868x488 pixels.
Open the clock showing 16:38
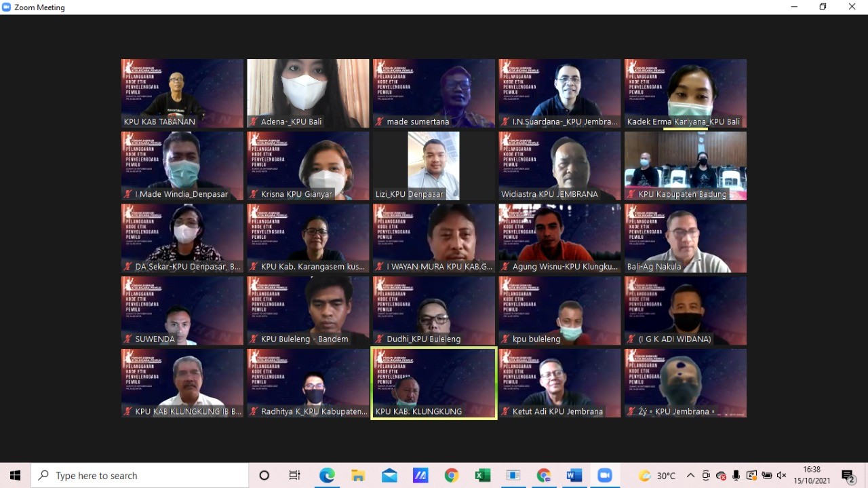812,476
